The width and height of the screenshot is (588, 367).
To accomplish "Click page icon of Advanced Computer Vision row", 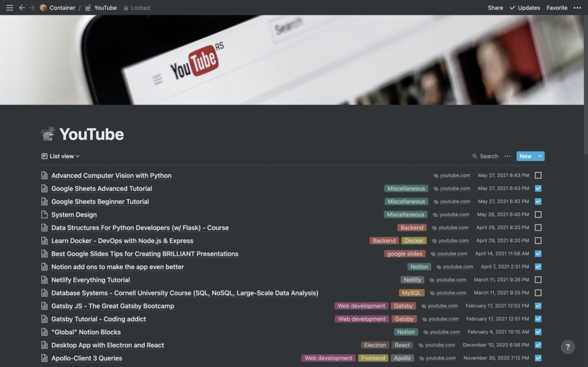I will click(x=44, y=175).
